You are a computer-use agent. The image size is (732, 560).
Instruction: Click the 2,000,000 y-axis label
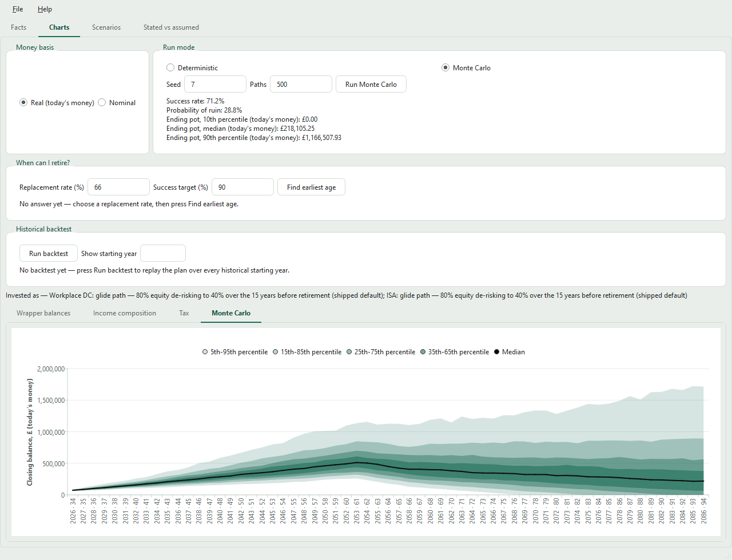[x=51, y=369]
